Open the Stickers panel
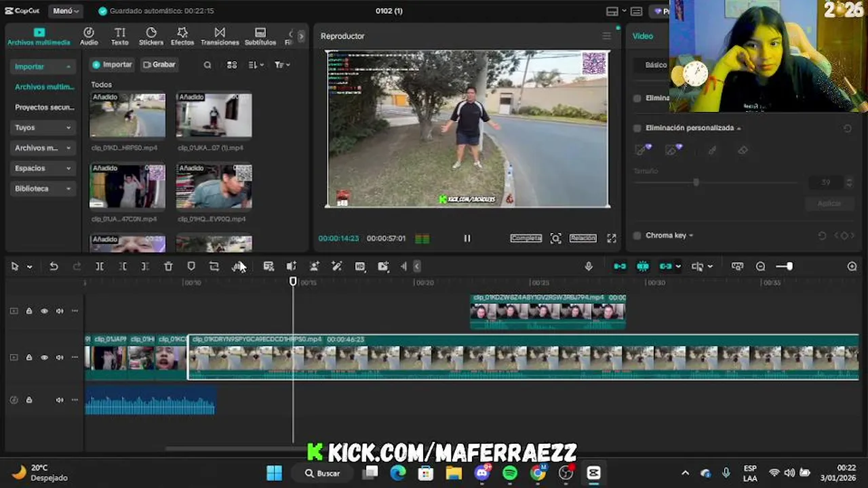The height and width of the screenshot is (488, 868). [x=151, y=36]
